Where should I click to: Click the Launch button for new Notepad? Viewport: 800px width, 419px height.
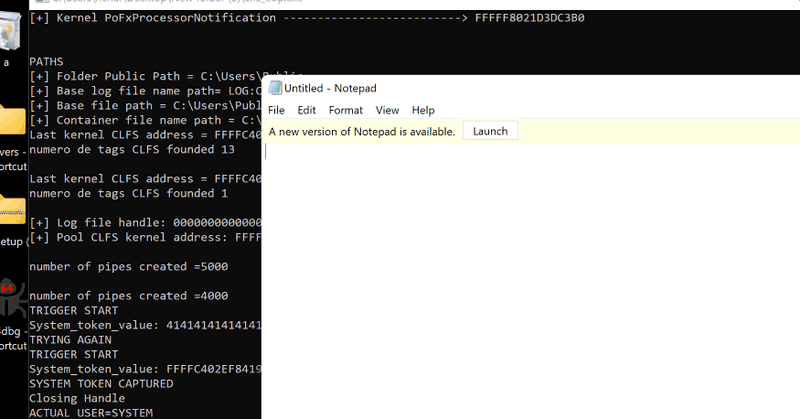[x=490, y=131]
